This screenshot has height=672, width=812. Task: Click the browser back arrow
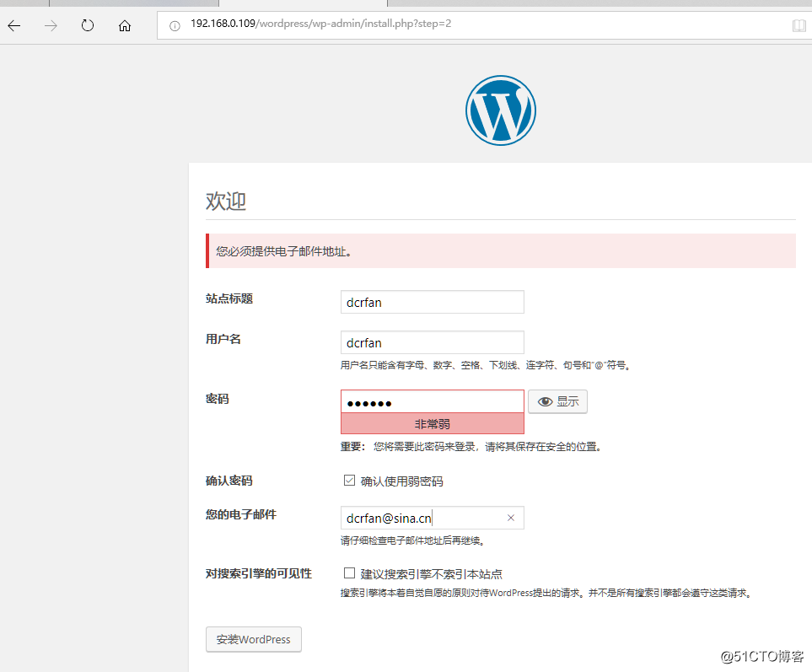click(x=14, y=25)
